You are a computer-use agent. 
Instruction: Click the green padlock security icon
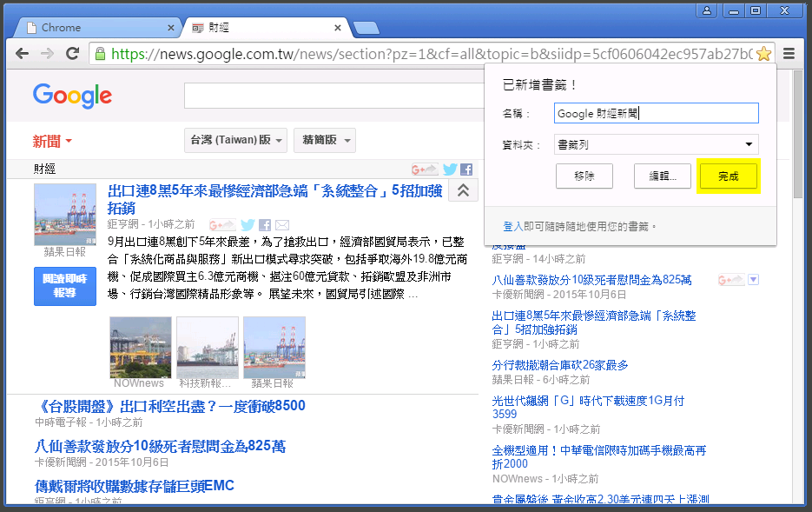[x=101, y=53]
